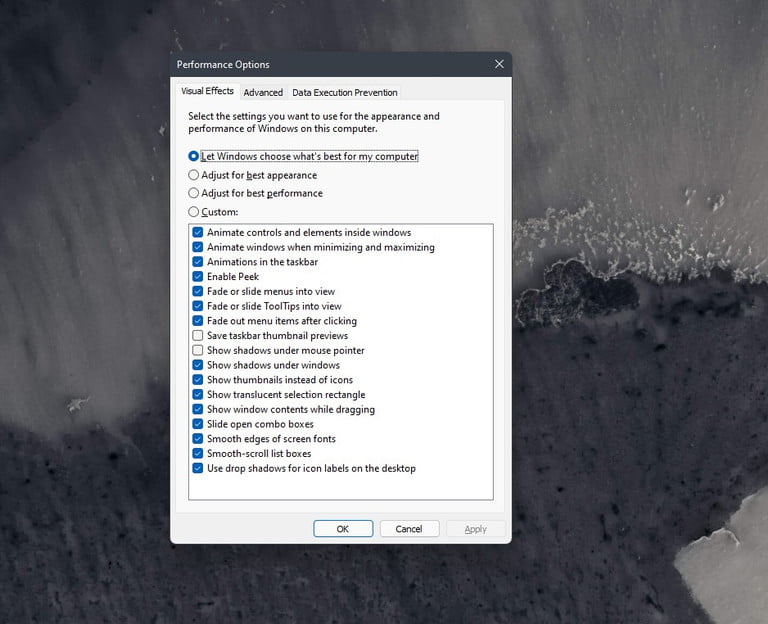Check Show shadows under mouse pointer

click(198, 350)
